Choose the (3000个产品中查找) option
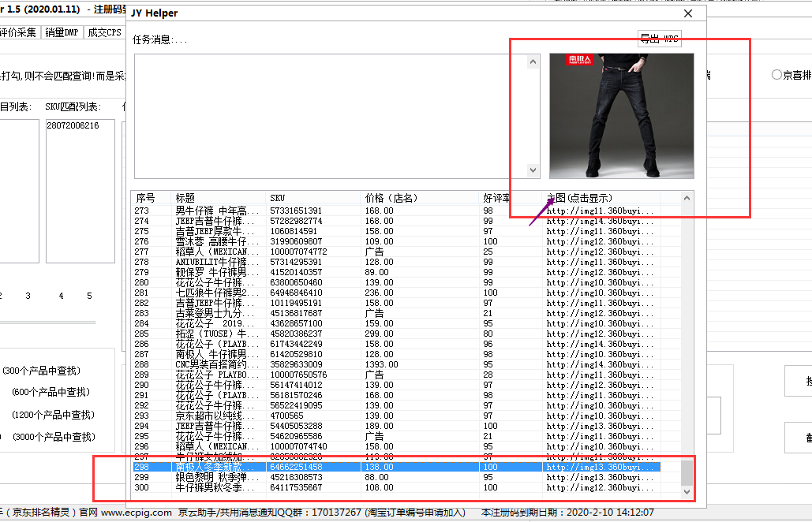 tap(54, 437)
